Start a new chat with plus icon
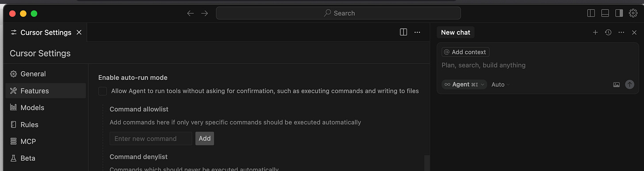The height and width of the screenshot is (171, 644). [x=595, y=32]
